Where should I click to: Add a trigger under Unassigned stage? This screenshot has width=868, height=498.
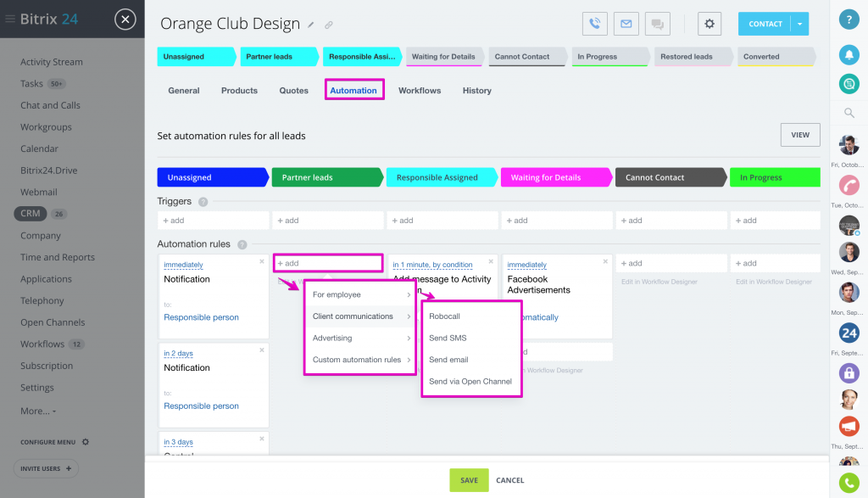pyautogui.click(x=213, y=221)
